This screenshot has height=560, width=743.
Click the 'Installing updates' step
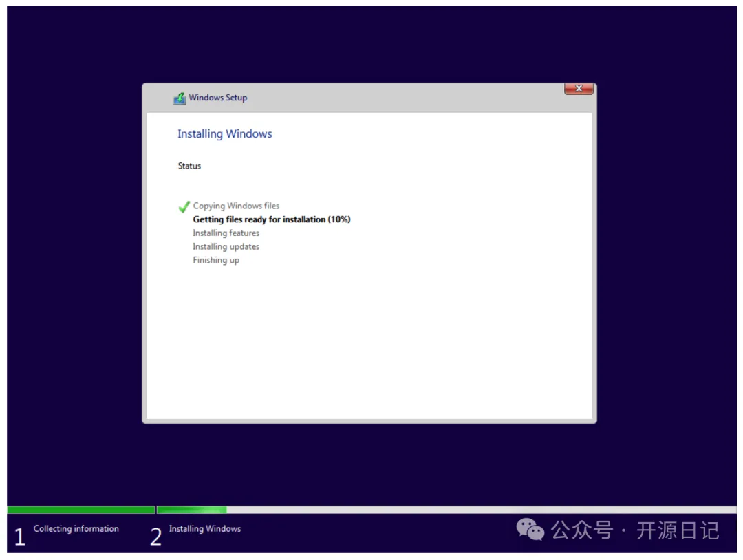226,246
